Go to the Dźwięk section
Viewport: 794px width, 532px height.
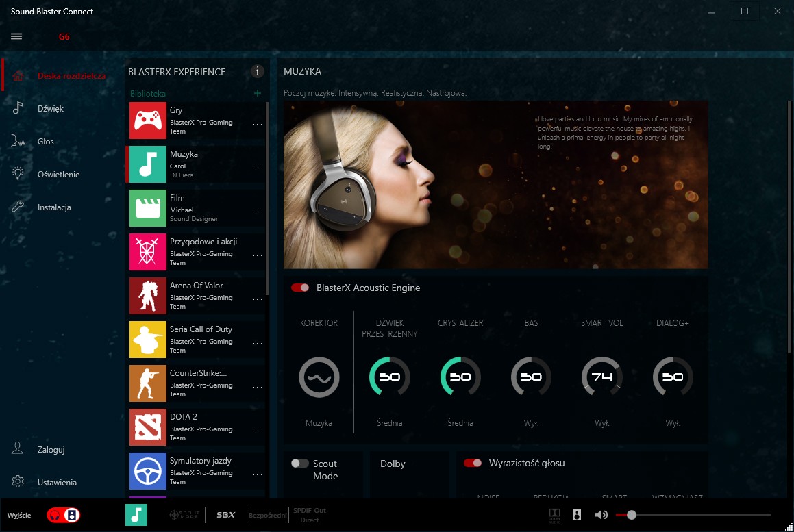[x=51, y=108]
